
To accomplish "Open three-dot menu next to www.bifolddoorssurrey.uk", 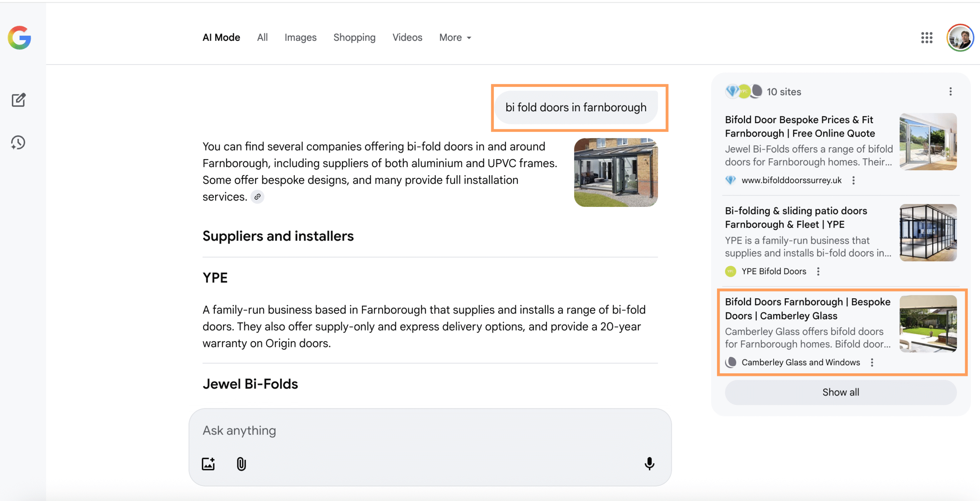I will (853, 180).
